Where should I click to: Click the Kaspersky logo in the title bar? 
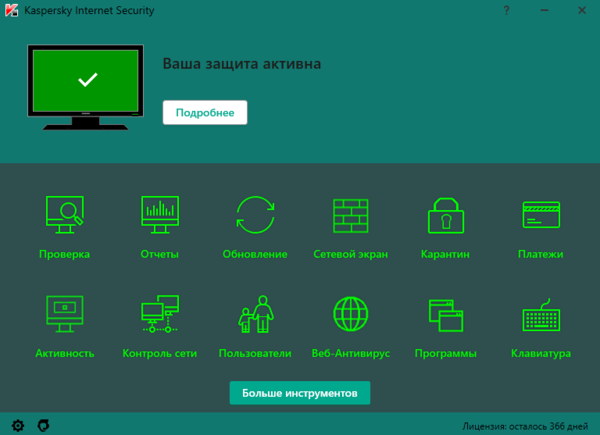tap(11, 10)
